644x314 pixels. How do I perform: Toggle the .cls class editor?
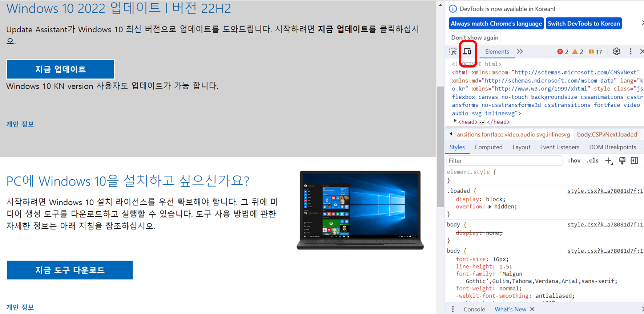coord(592,160)
